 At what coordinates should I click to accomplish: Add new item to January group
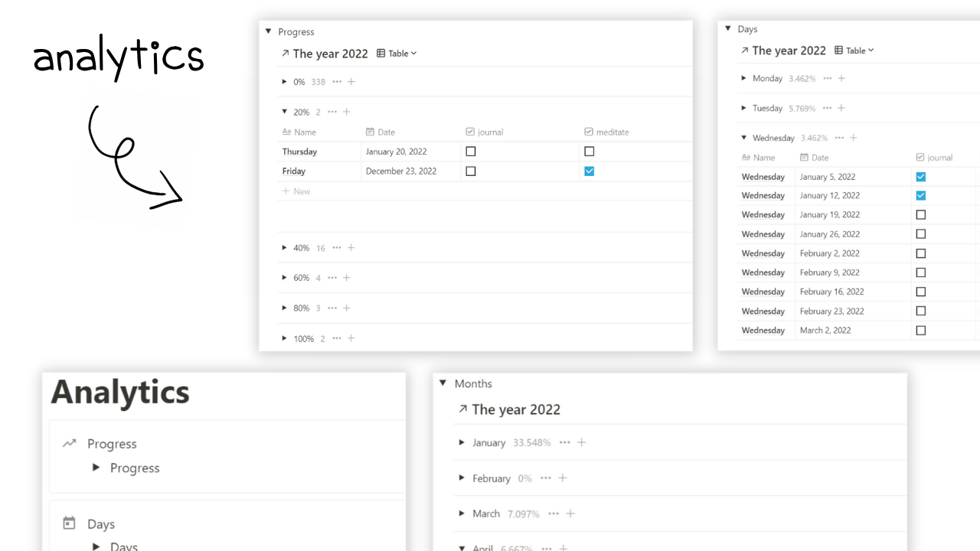[x=582, y=442]
